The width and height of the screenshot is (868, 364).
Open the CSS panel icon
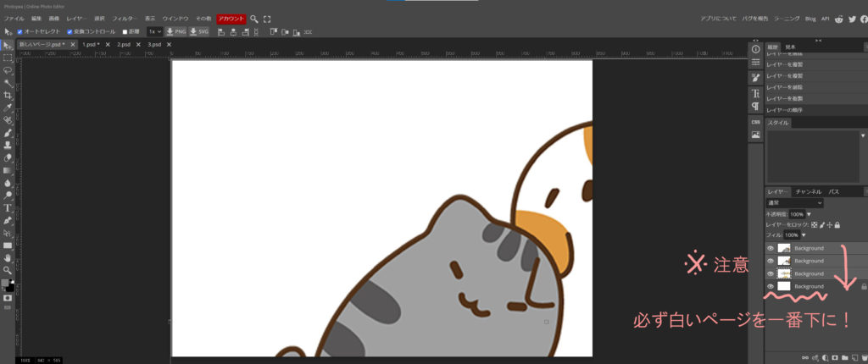[755, 121]
